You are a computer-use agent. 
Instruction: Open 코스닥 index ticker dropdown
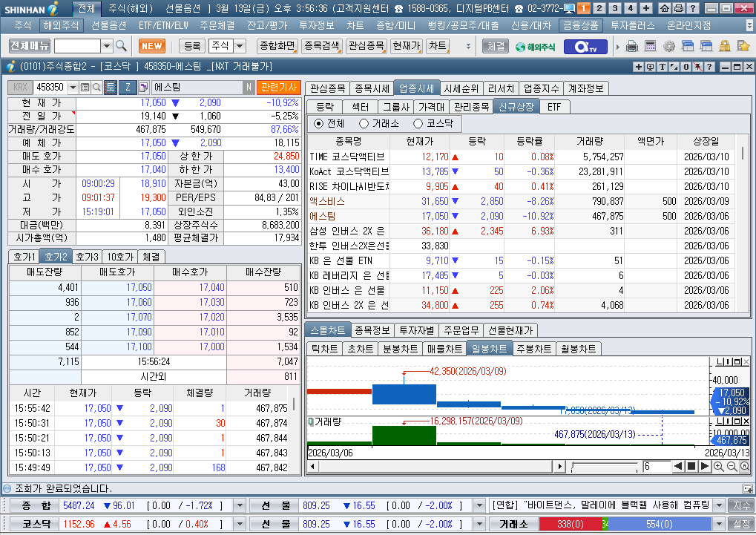coord(240,524)
